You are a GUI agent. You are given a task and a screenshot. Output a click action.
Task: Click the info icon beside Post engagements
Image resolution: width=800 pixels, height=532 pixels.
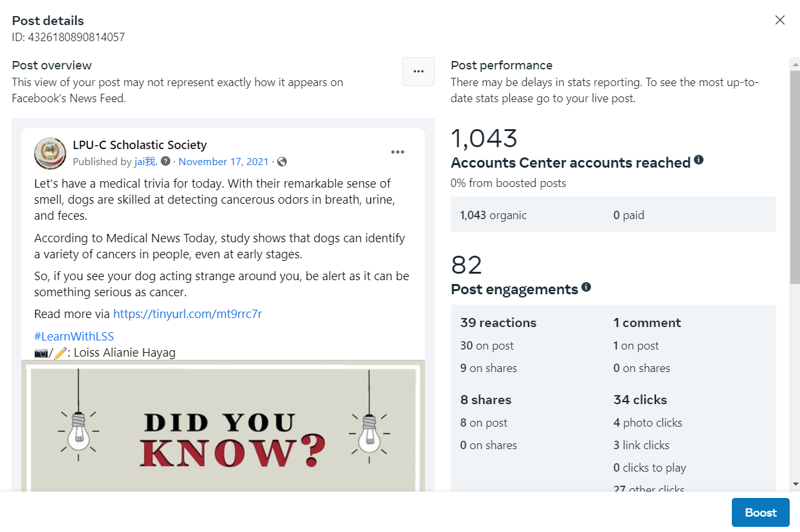(586, 287)
